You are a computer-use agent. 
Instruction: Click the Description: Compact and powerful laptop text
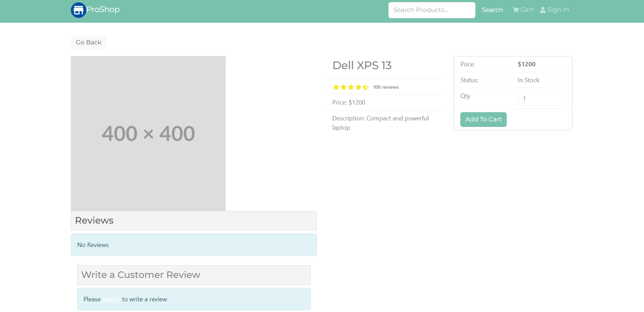coord(380,123)
